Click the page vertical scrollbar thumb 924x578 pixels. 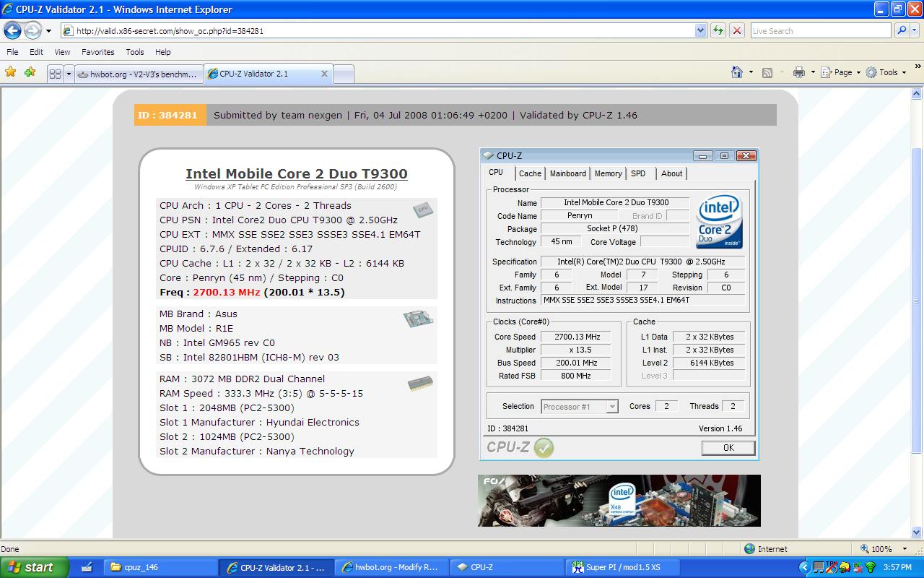pyautogui.click(x=918, y=300)
